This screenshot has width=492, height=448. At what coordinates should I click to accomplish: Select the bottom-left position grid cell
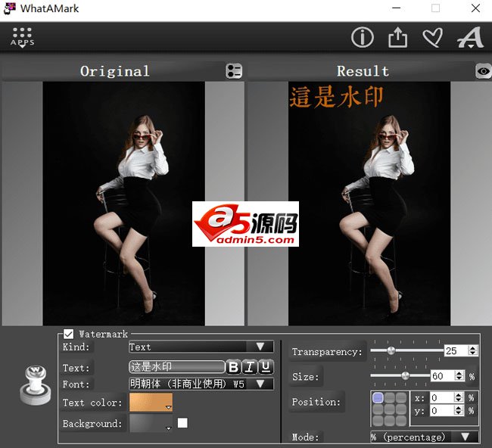point(378,421)
